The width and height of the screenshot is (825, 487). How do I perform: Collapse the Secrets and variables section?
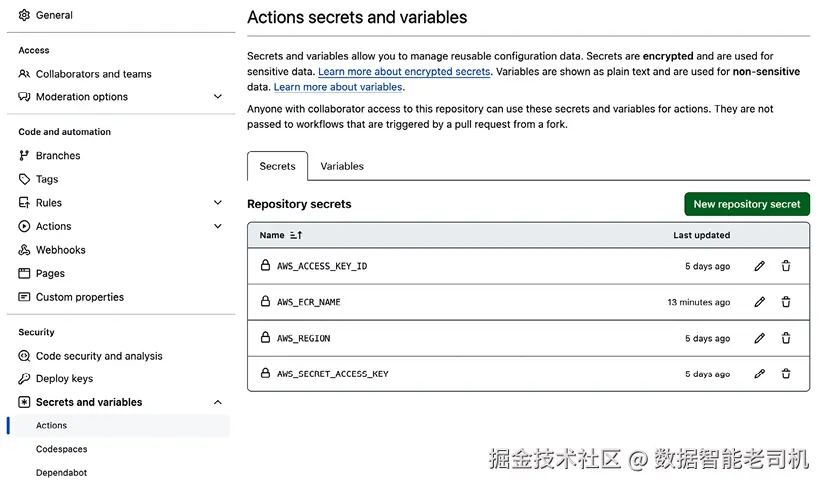click(x=218, y=403)
